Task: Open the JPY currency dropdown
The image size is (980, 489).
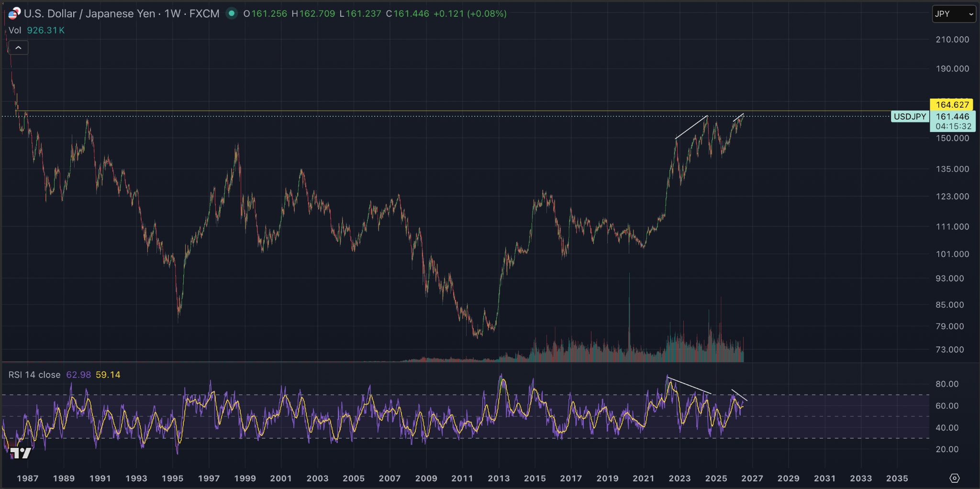Action: (954, 14)
